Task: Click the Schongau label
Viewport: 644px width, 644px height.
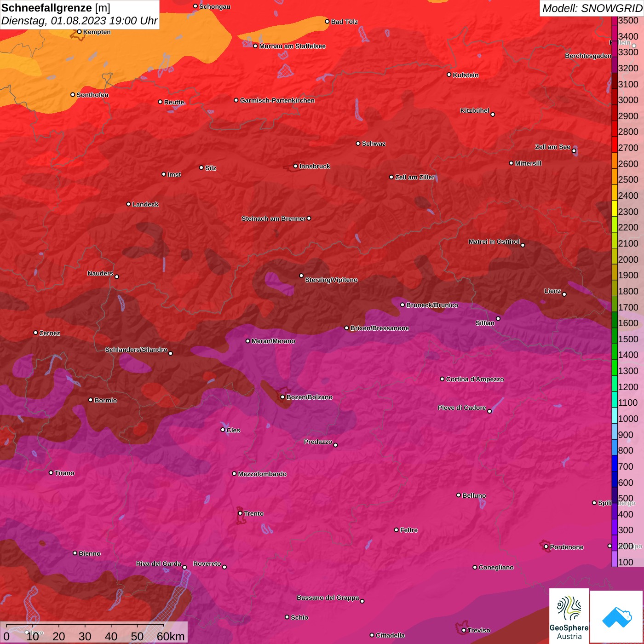Action: pyautogui.click(x=215, y=6)
